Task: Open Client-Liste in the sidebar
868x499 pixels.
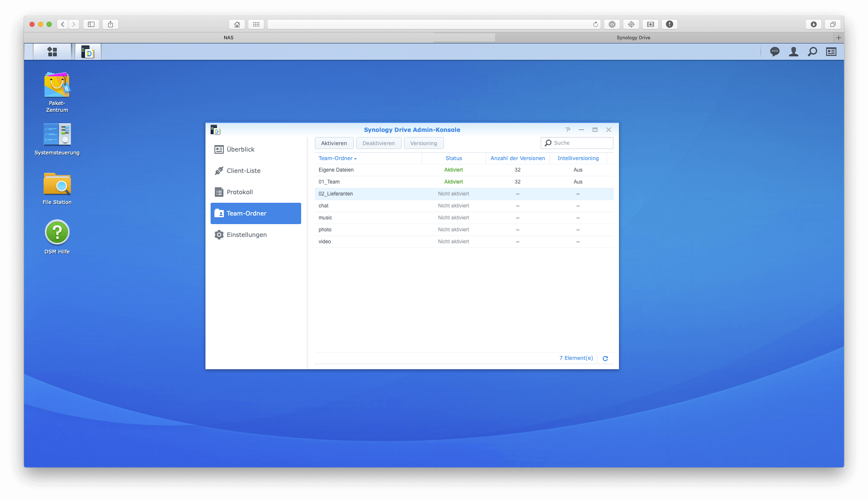Action: pos(256,171)
